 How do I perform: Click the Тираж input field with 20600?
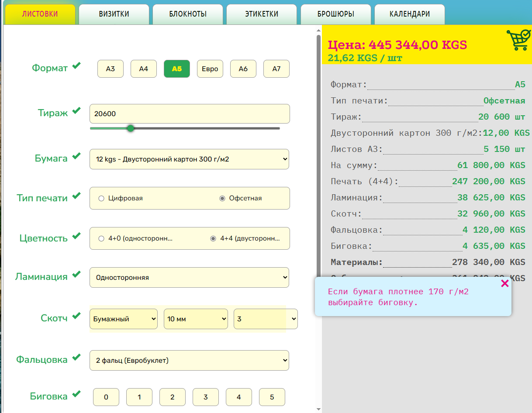pos(190,114)
